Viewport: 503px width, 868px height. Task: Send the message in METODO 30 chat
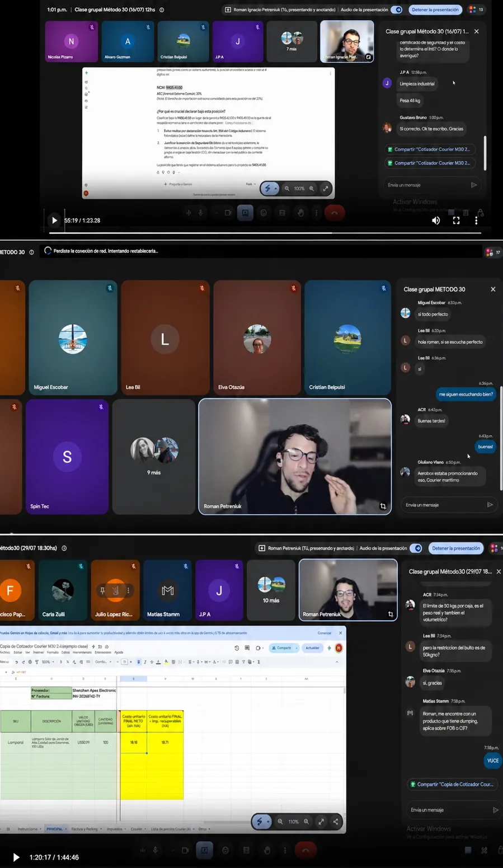coord(490,505)
